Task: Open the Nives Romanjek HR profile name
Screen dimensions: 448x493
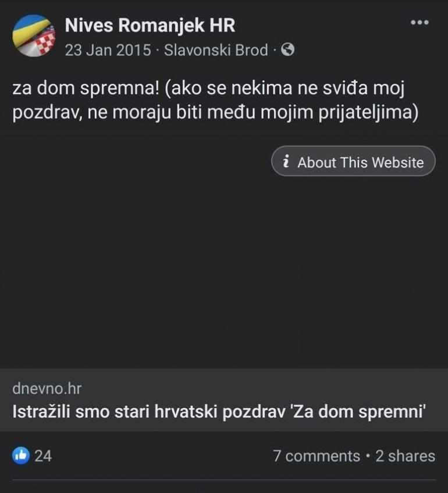Action: tap(150, 26)
